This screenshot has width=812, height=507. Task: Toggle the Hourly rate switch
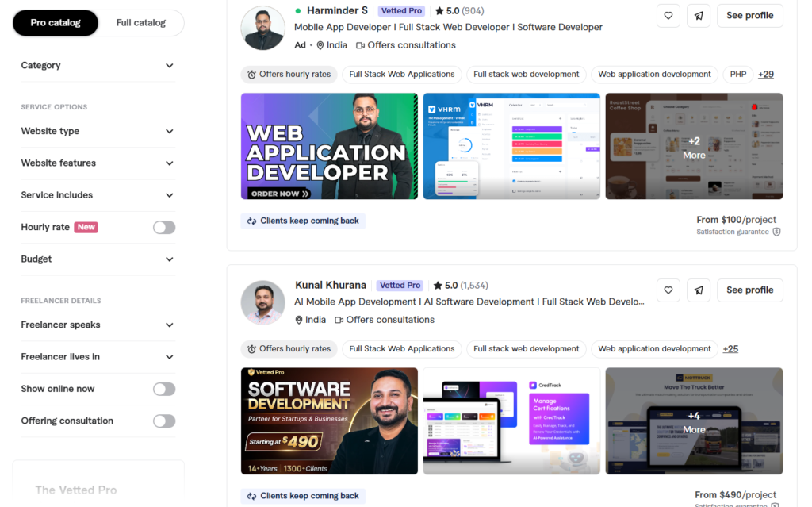click(164, 227)
